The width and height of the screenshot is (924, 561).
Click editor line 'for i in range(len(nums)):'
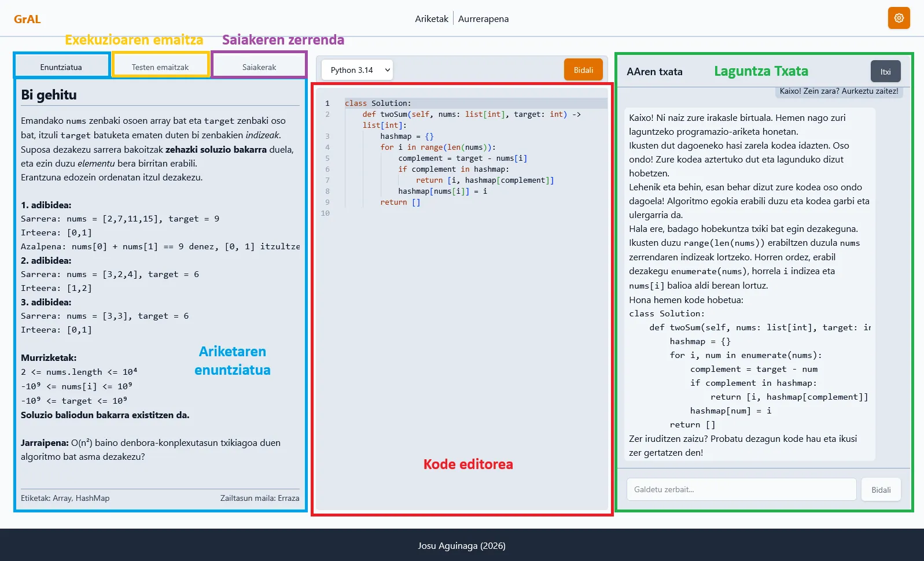[438, 147]
